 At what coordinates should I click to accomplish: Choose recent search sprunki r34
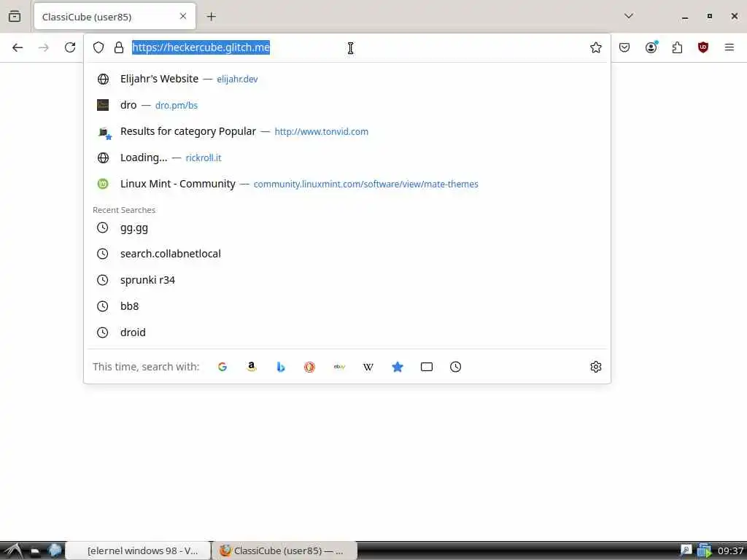347,280
